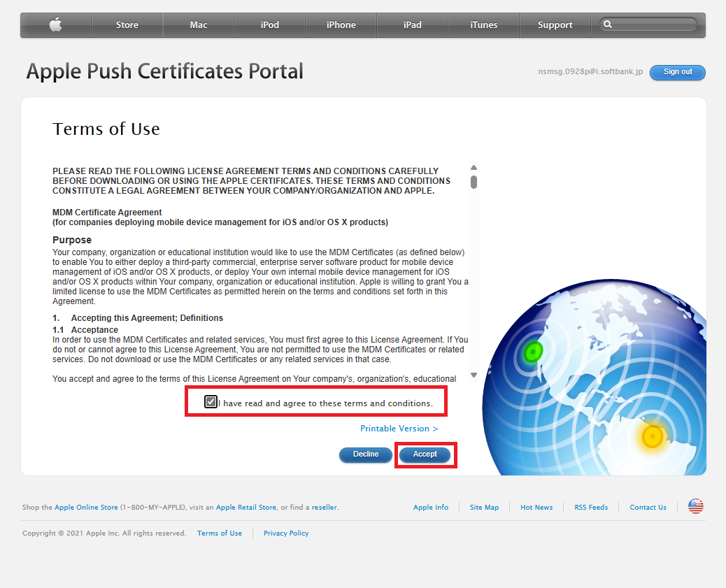Image resolution: width=726 pixels, height=588 pixels.
Task: Open the Mac navigation tab
Action: click(199, 25)
